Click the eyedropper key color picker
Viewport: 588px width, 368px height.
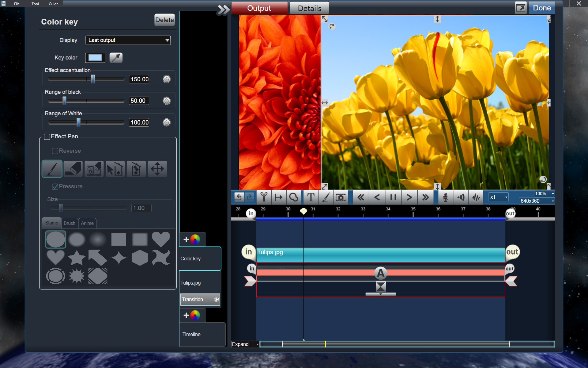pyautogui.click(x=116, y=58)
